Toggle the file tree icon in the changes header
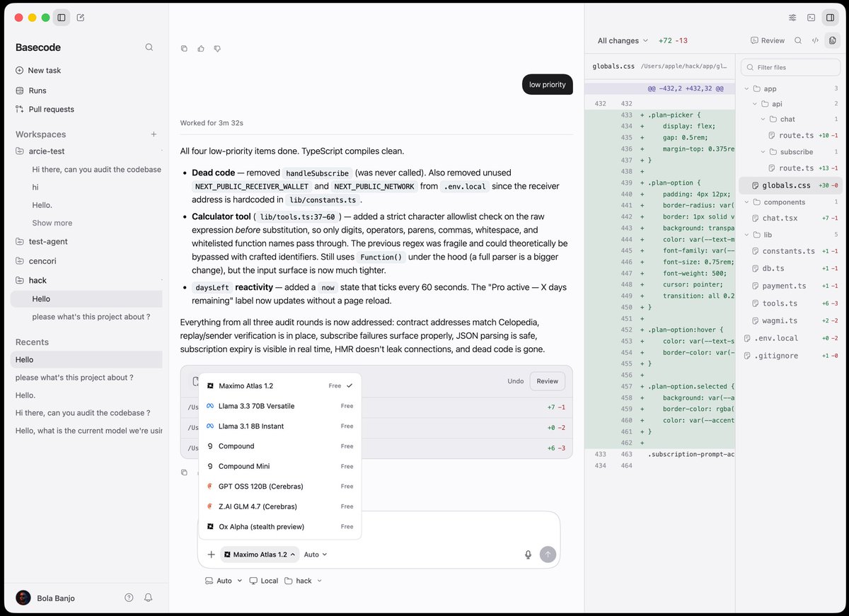 (833, 40)
